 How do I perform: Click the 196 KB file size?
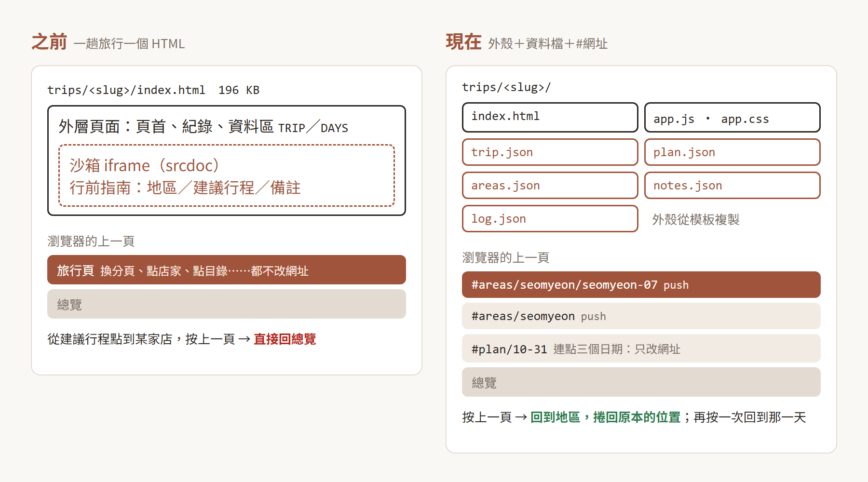[x=239, y=90]
